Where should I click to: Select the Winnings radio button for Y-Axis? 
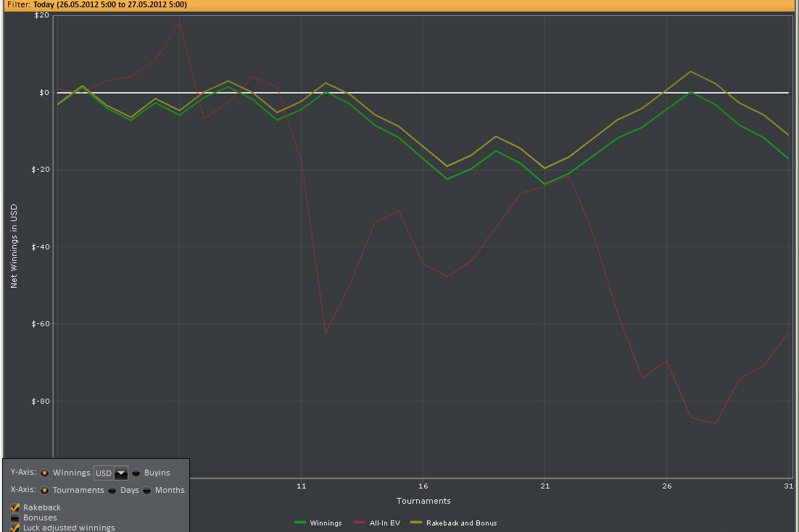pos(44,473)
